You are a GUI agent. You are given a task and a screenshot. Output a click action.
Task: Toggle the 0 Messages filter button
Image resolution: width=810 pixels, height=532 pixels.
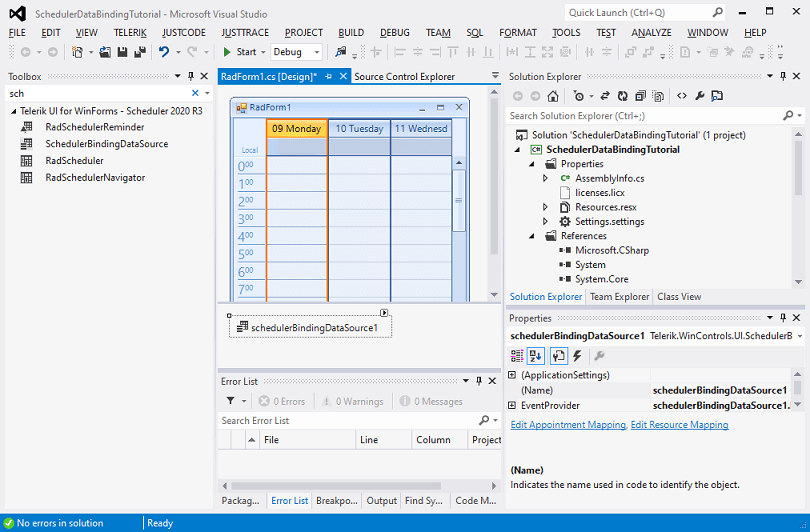(x=431, y=401)
